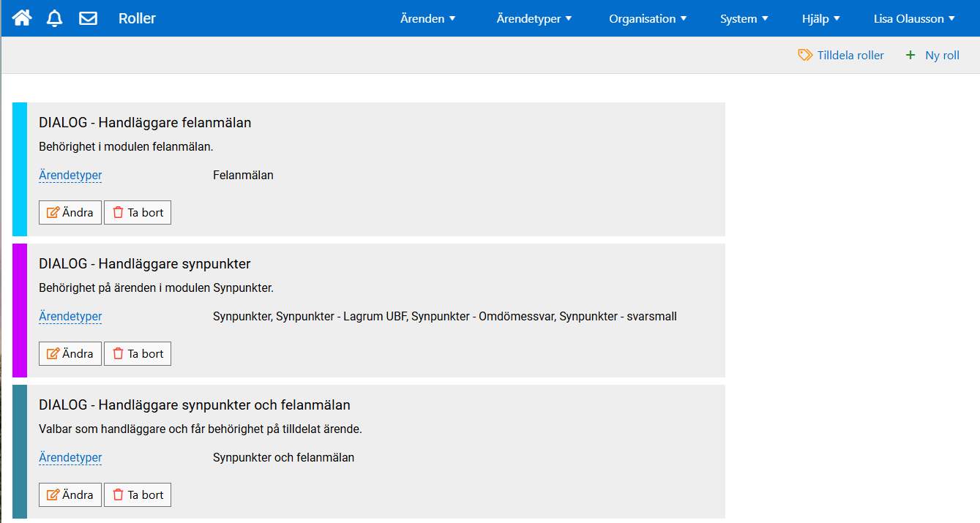Viewport: 980px width, 523px height.
Task: Click Ändra for Handläggare synpunkter role
Action: 70,354
